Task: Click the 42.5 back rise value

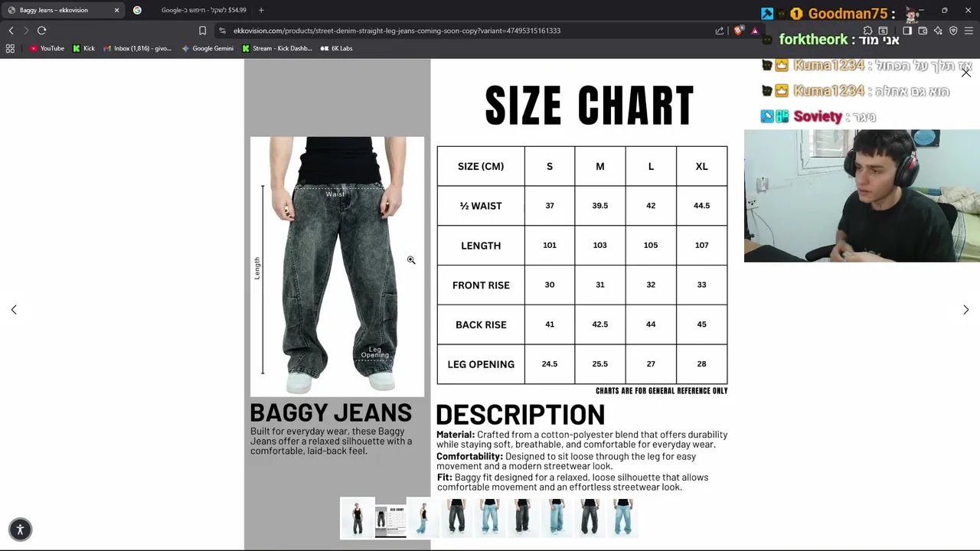Action: 600,324
